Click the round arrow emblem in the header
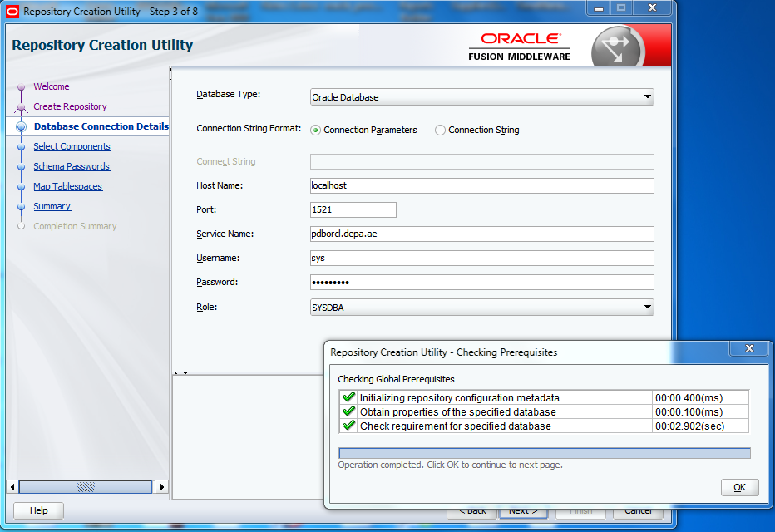This screenshot has width=775, height=532. click(x=618, y=48)
